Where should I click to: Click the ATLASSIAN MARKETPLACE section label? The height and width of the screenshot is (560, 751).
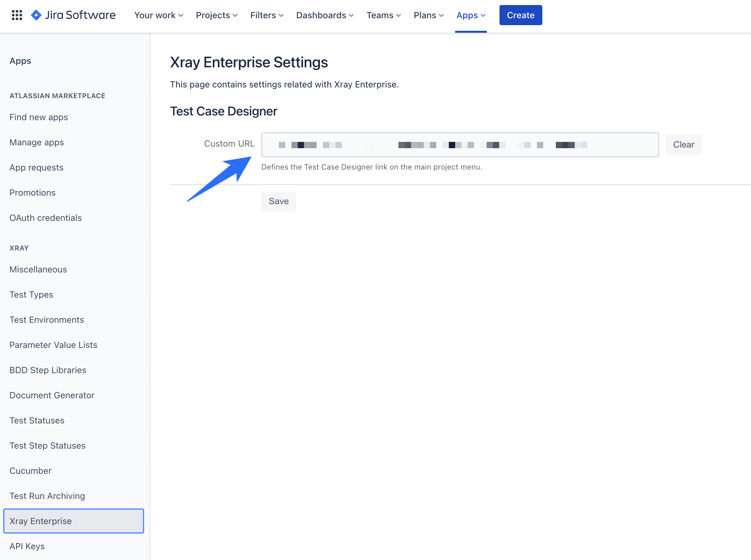[57, 96]
